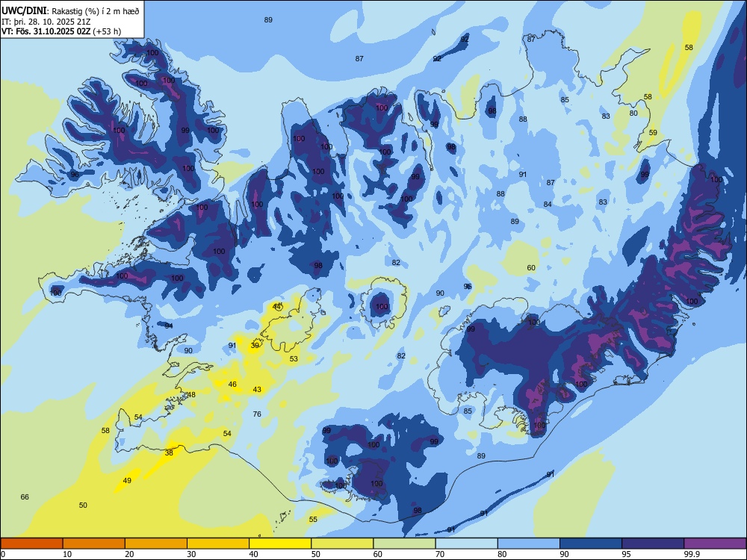Click the '30' colorbar tick label
Image resolution: width=747 pixels, height=560 pixels.
point(191,554)
